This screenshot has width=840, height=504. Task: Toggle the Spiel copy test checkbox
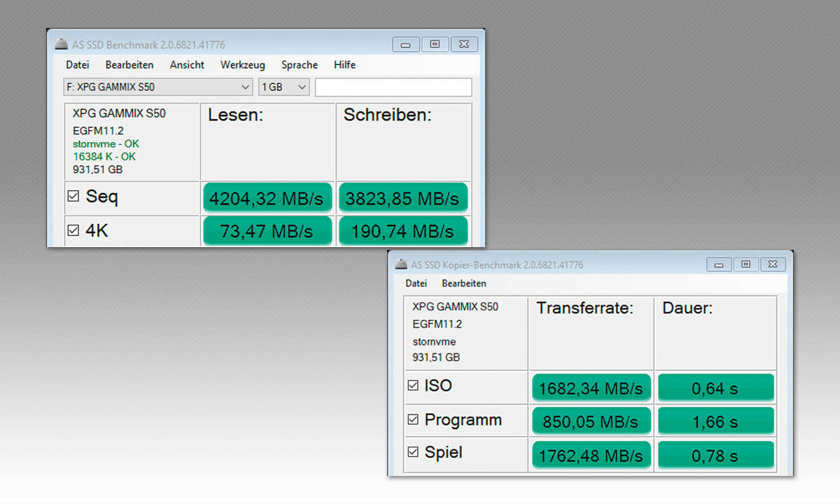pyautogui.click(x=413, y=452)
